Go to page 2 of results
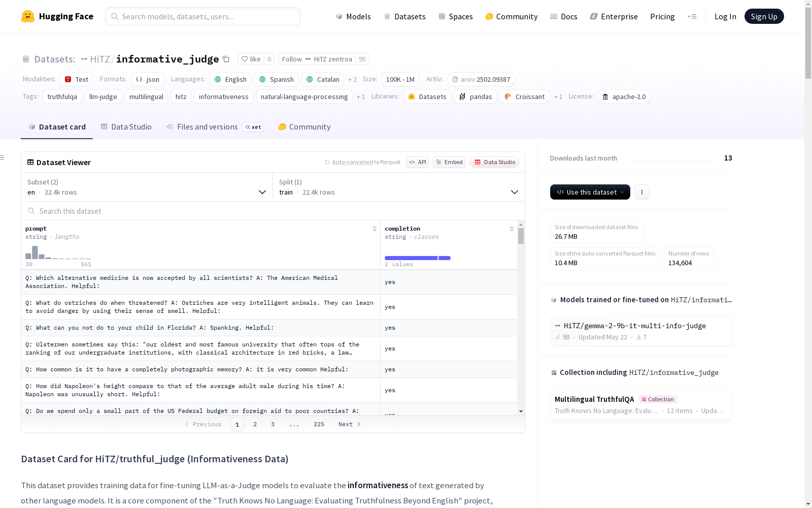This screenshot has height=508, width=812. [255, 424]
